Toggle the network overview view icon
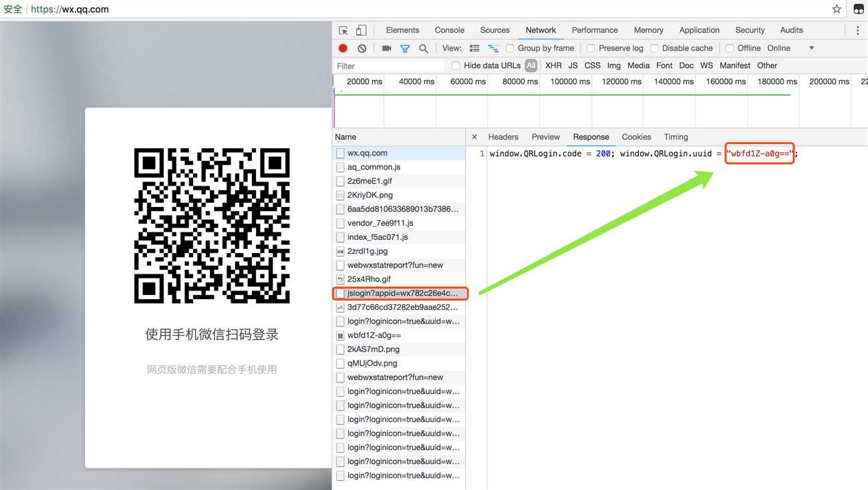 point(493,48)
